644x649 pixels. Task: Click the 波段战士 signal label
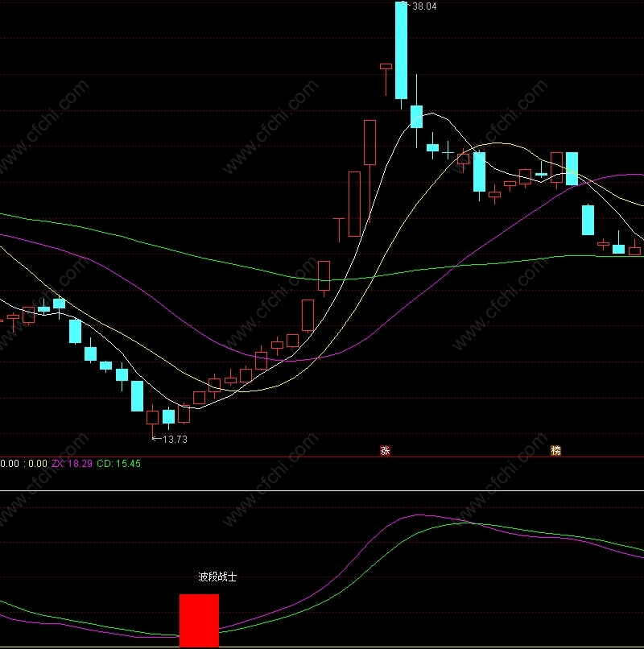click(x=217, y=577)
